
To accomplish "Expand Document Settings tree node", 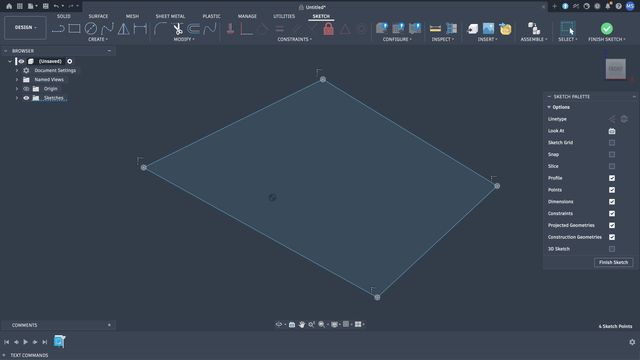I will click(17, 70).
